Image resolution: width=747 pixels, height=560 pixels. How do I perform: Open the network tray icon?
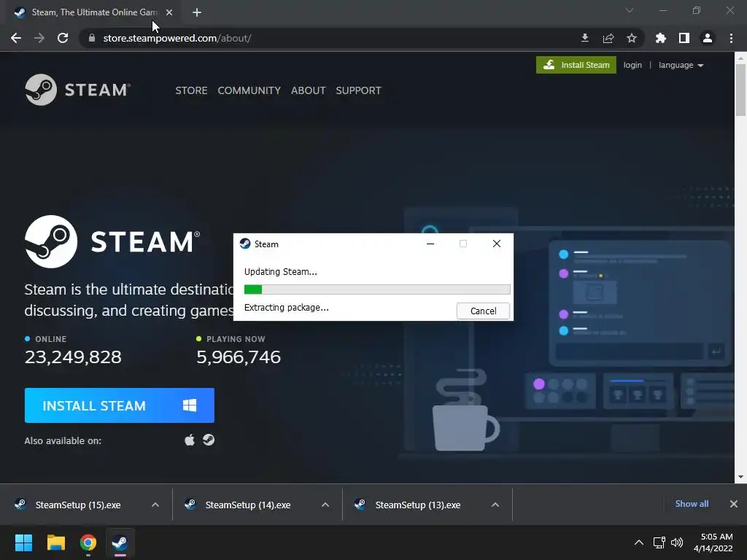(x=659, y=542)
